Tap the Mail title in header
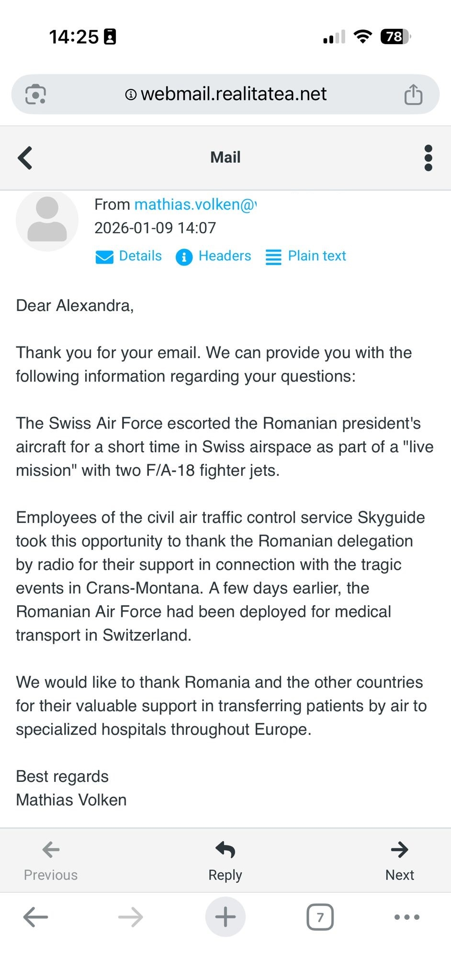This screenshot has width=451, height=980. point(225,157)
